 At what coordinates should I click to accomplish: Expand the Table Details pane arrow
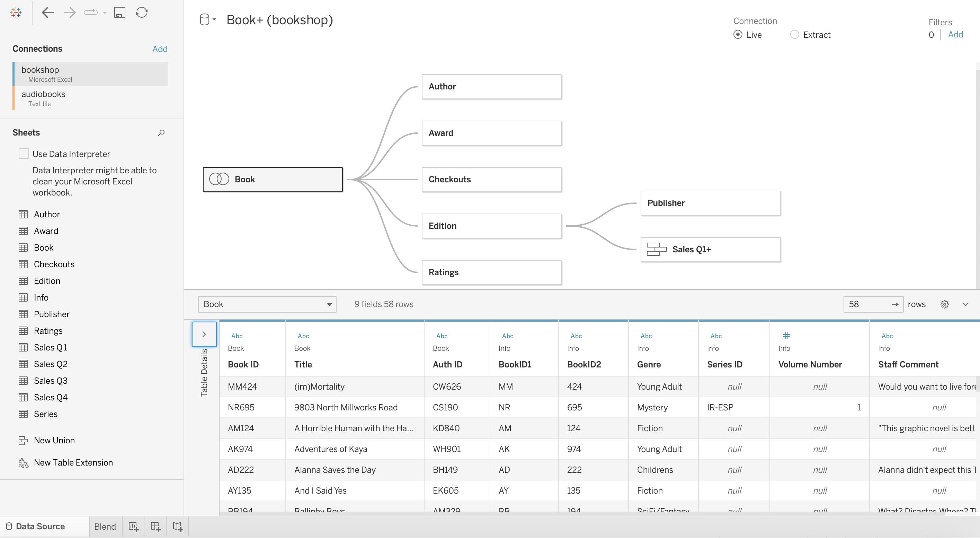pos(204,334)
